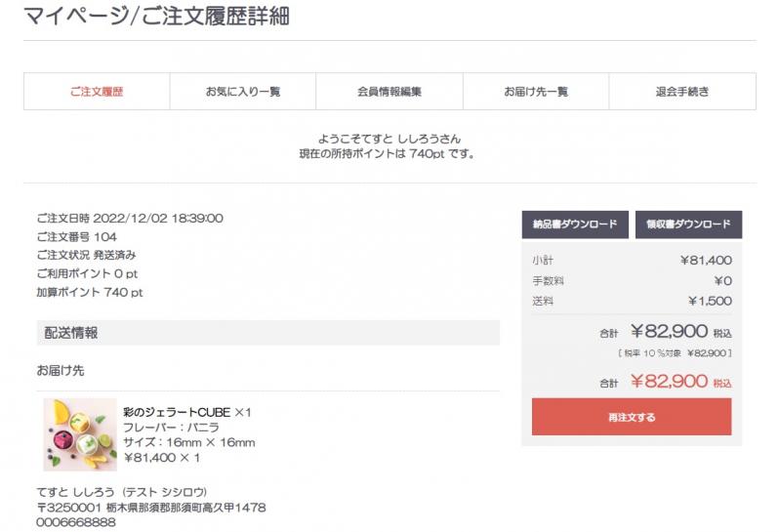Click the gelato product thumbnail image
The height and width of the screenshot is (532, 779).
(80, 434)
